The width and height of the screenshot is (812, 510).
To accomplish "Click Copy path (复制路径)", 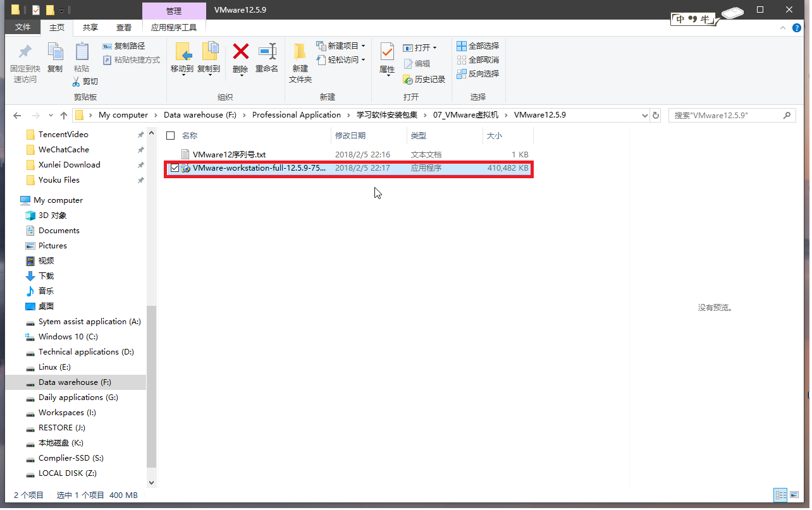I will [124, 46].
